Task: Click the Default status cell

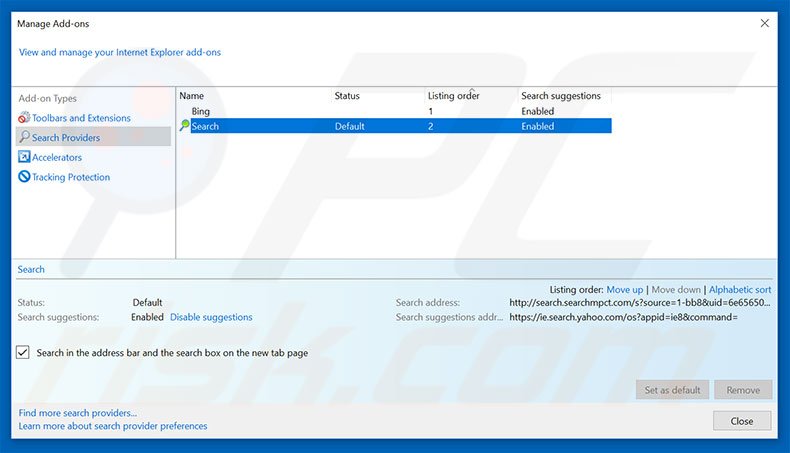Action: (x=350, y=126)
